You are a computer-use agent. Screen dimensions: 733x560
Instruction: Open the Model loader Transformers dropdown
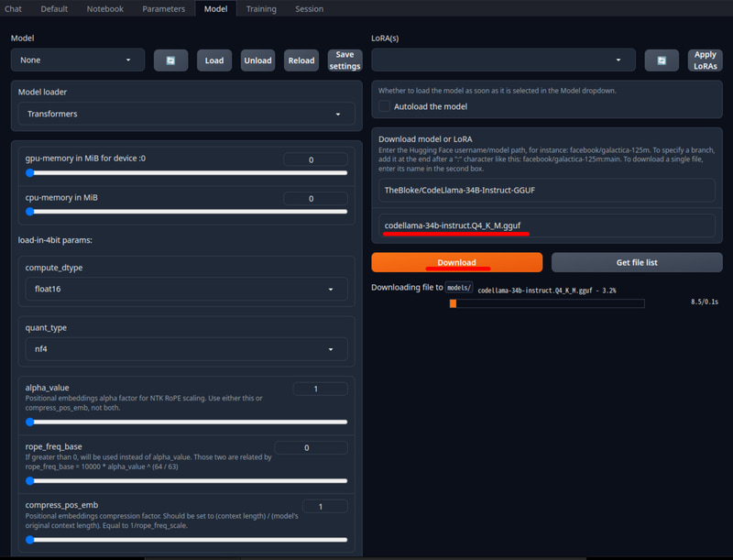coord(186,114)
